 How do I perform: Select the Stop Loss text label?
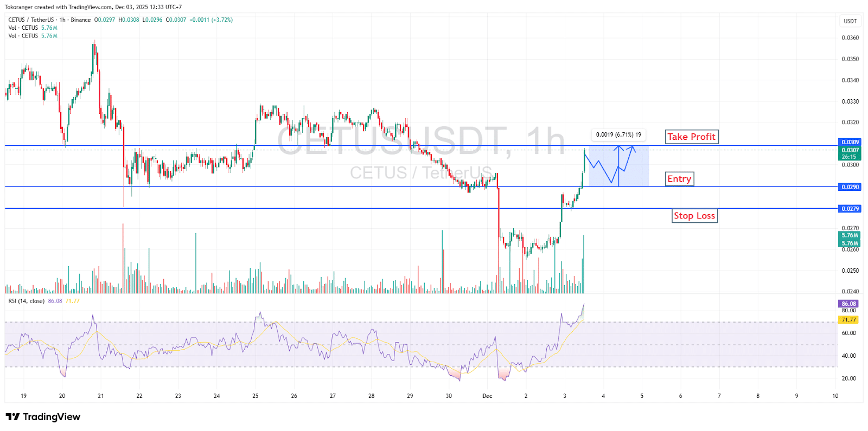[x=694, y=216]
